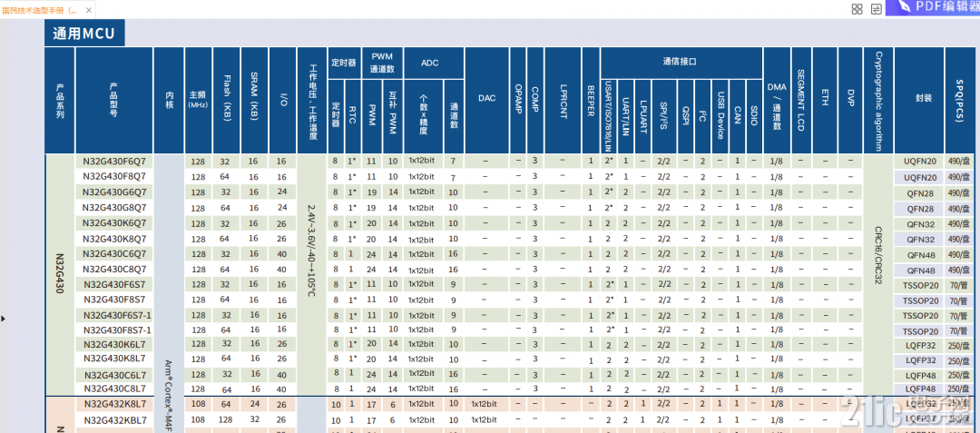Select model N32G430C8Q7
The image size is (980, 433).
pos(114,270)
